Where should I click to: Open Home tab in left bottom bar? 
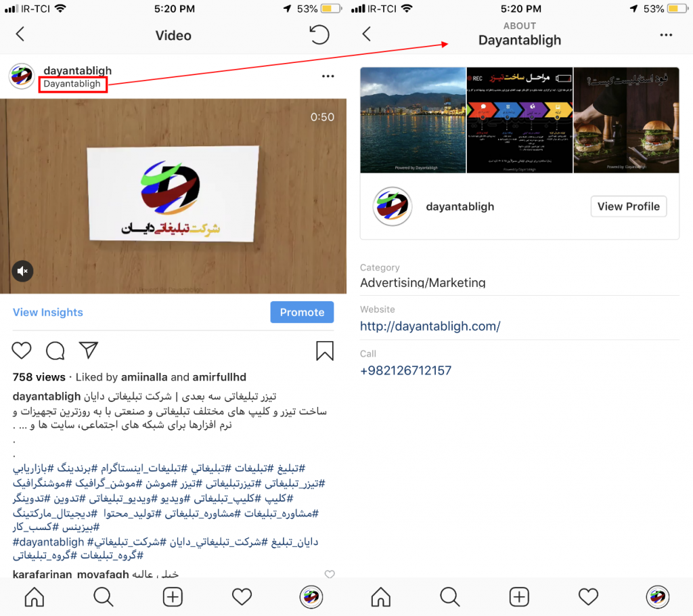tap(34, 597)
